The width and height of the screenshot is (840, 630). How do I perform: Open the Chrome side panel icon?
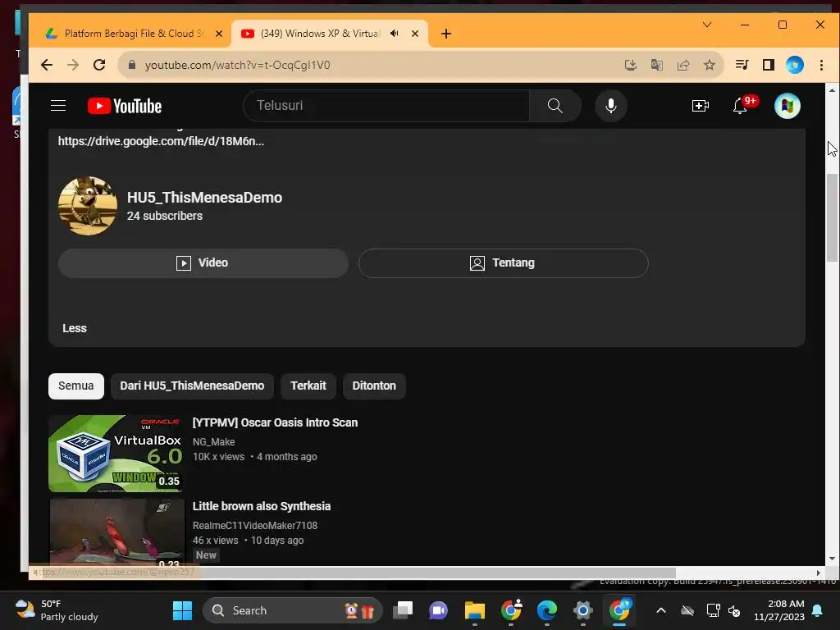click(768, 65)
